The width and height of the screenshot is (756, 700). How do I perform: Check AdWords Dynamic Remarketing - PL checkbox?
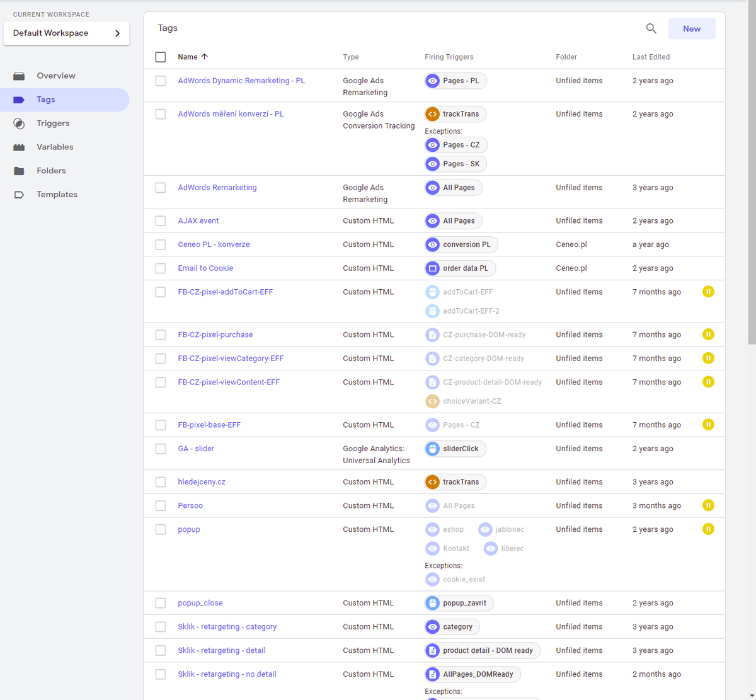[x=161, y=81]
